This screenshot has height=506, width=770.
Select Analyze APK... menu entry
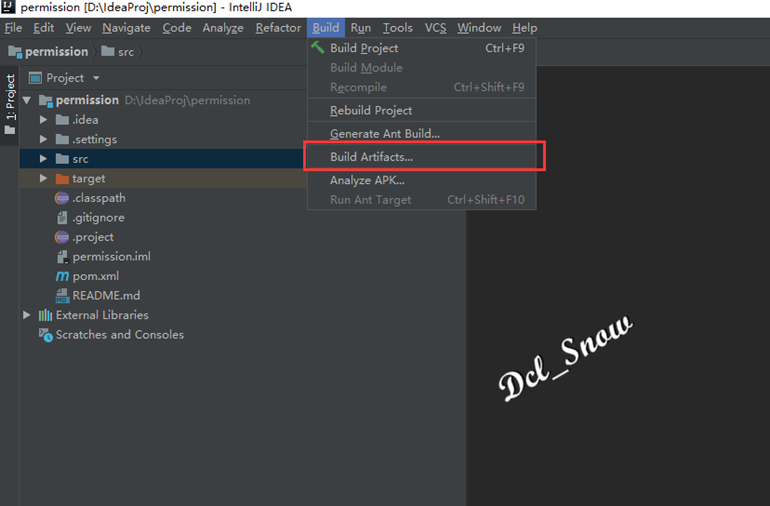click(x=422, y=180)
